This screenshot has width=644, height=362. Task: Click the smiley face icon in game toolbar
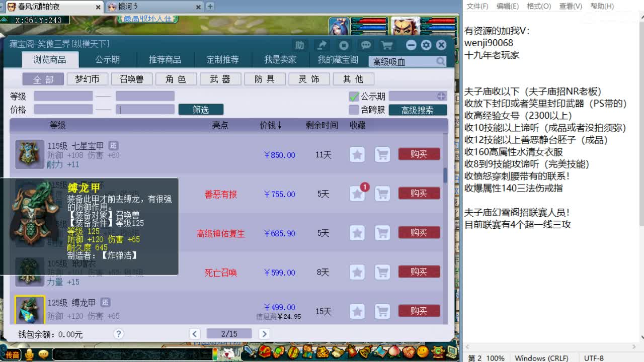[423, 351]
